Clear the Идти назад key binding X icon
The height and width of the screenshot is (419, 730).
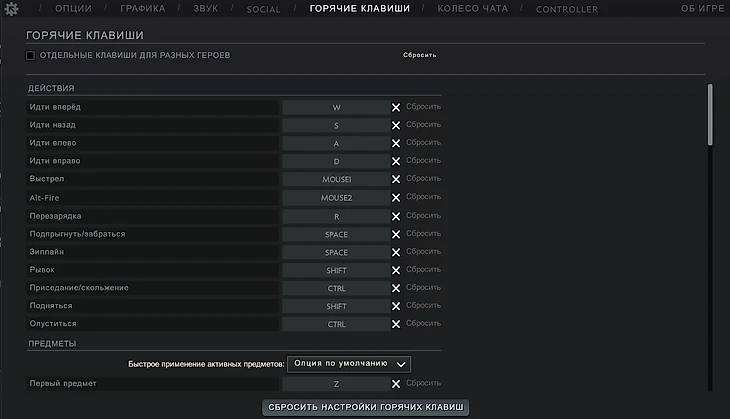click(x=396, y=125)
